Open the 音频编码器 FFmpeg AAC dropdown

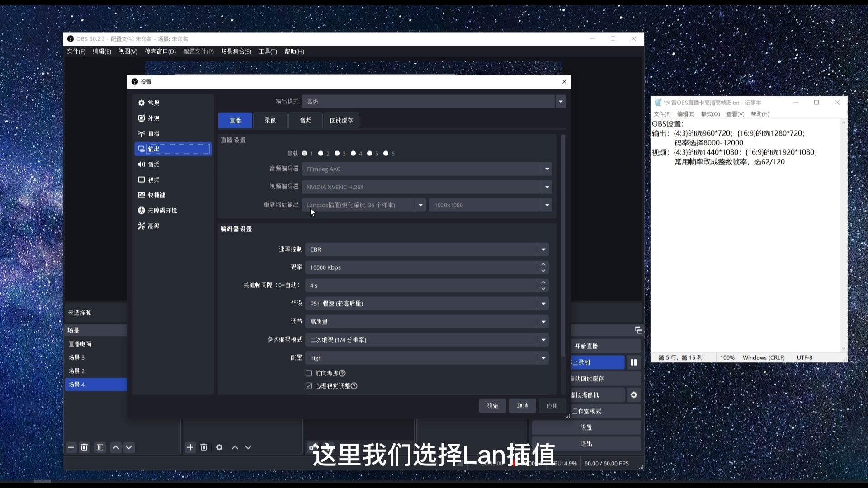click(427, 169)
